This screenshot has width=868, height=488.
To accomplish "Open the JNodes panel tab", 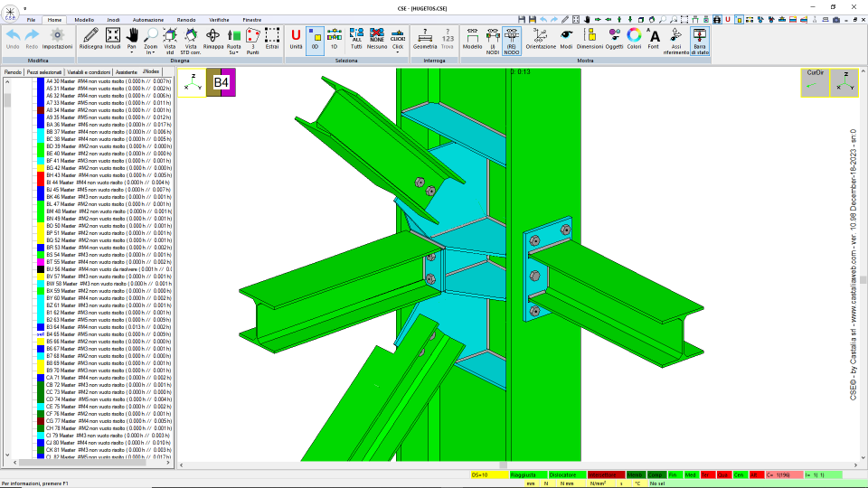I will click(151, 71).
